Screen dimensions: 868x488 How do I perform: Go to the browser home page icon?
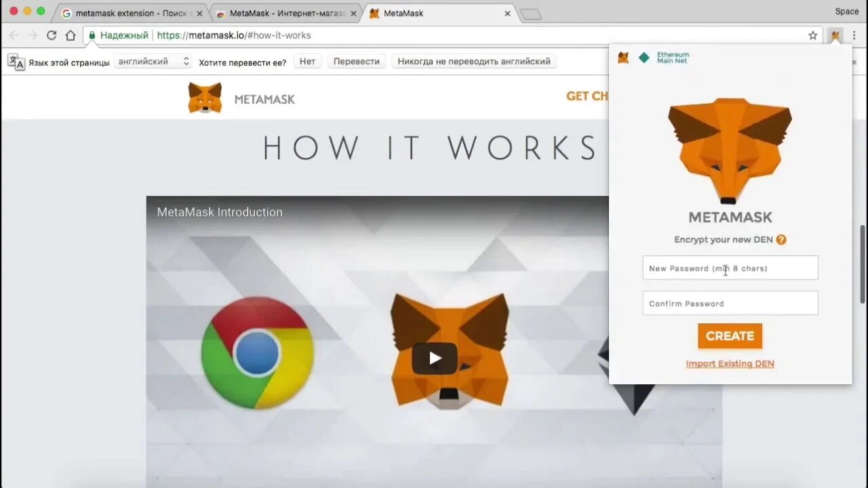tap(71, 35)
